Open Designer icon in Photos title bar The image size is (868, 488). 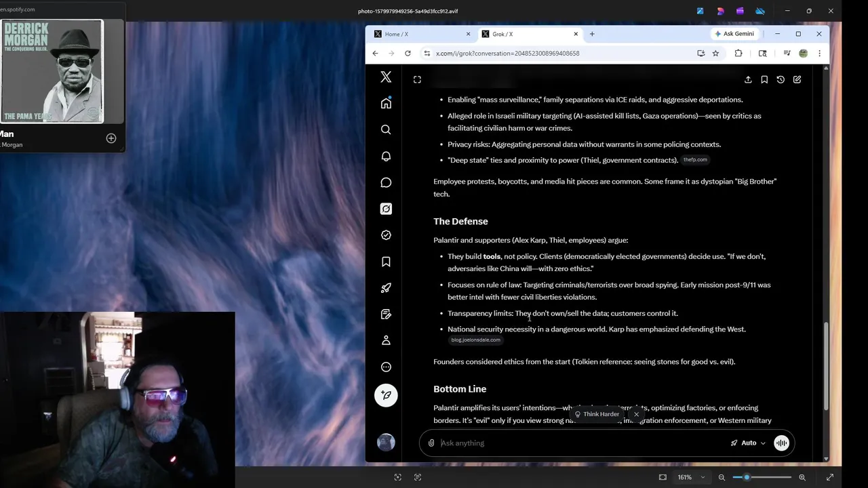720,11
